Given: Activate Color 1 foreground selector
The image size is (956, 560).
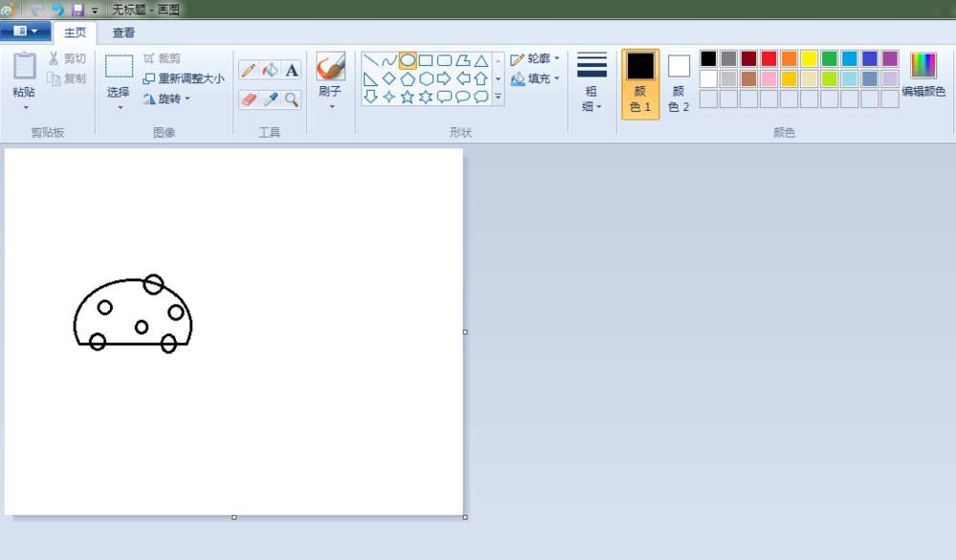Looking at the screenshot, I should tap(641, 84).
